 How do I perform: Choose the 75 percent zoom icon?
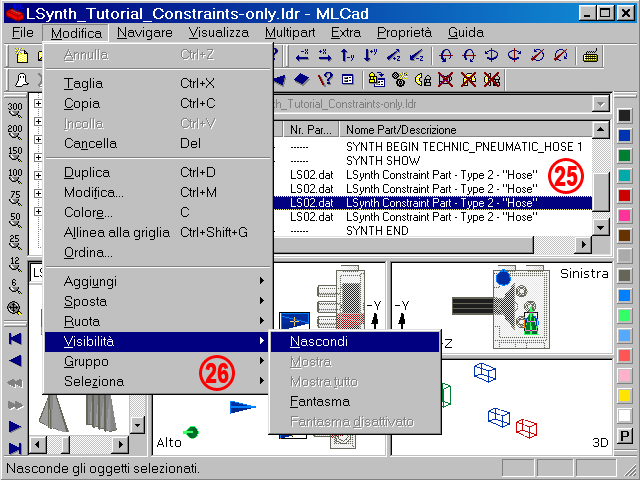[15, 198]
